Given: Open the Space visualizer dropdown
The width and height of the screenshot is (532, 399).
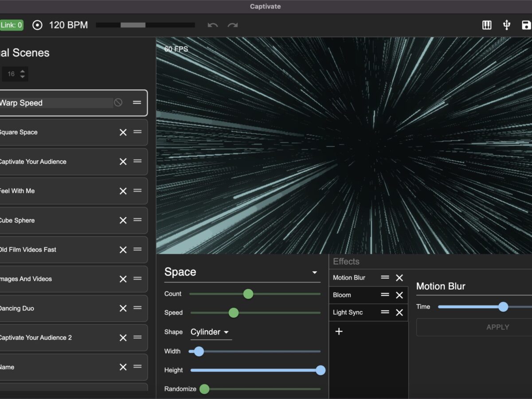Looking at the screenshot, I should tap(314, 273).
